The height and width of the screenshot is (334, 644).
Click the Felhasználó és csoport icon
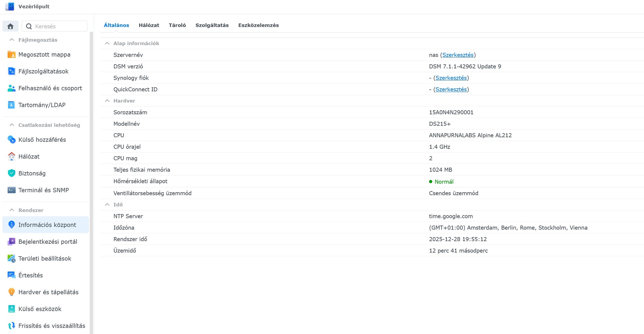click(12, 88)
